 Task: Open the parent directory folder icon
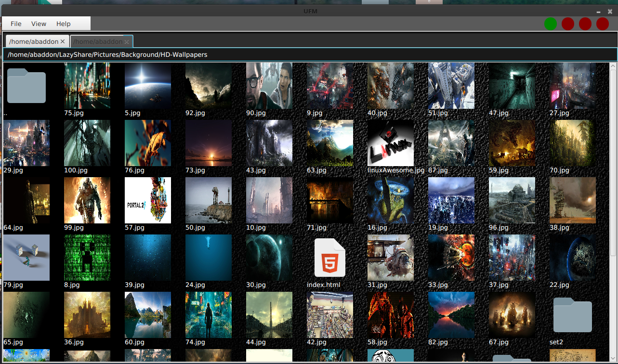26,86
